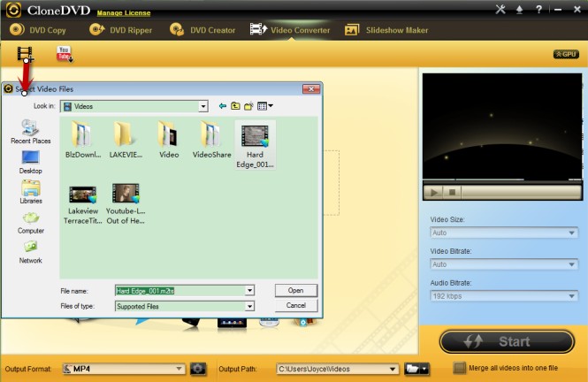Toggle the GPU acceleration badge

[x=566, y=54]
